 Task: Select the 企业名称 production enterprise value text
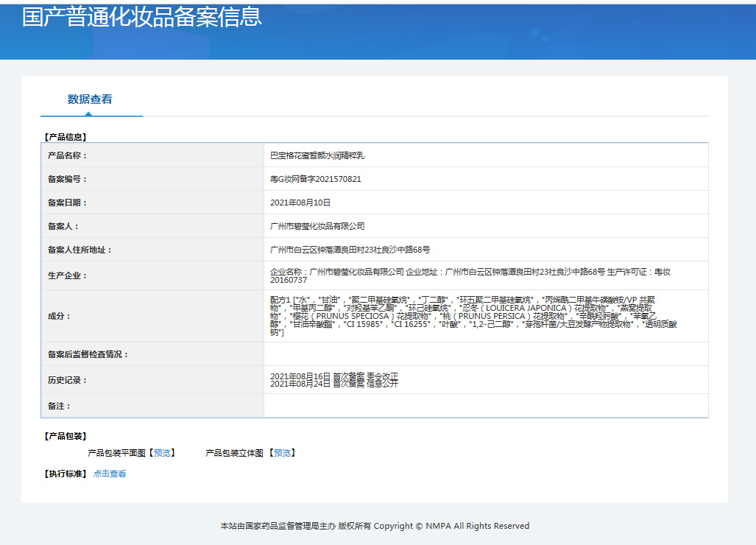pyautogui.click(x=470, y=276)
